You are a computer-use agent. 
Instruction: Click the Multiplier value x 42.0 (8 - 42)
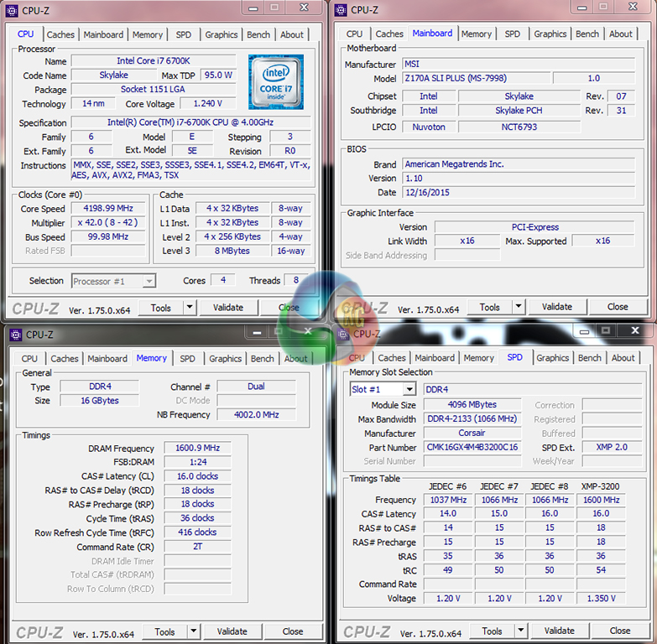108,223
